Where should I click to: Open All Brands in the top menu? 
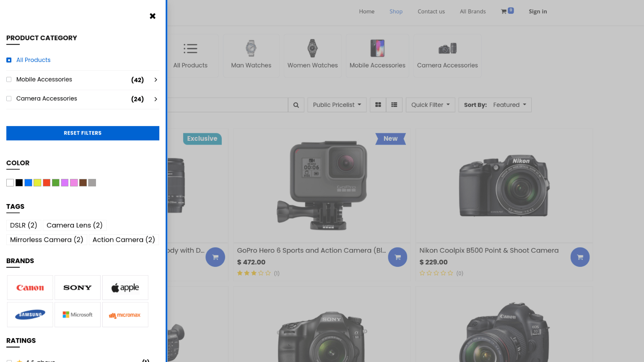click(x=473, y=11)
